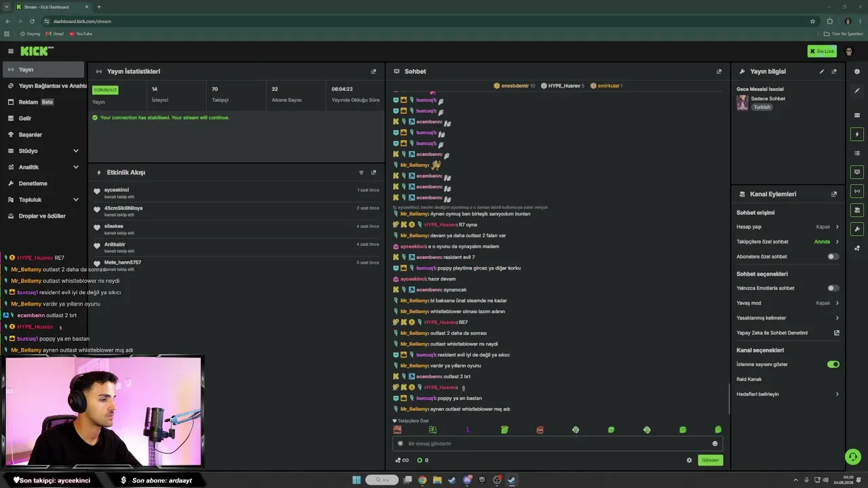Toggle İzlenme sayısını göster switch
Image resolution: width=868 pixels, height=488 pixels.
point(833,365)
